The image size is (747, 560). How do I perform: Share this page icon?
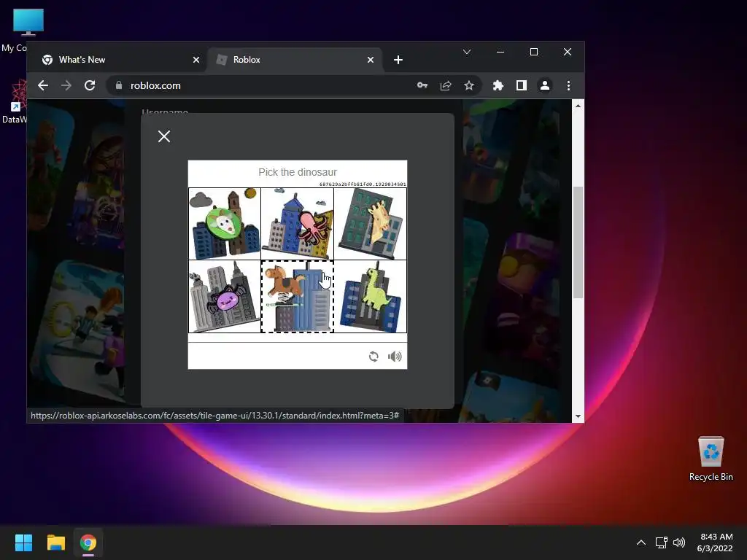pos(446,86)
